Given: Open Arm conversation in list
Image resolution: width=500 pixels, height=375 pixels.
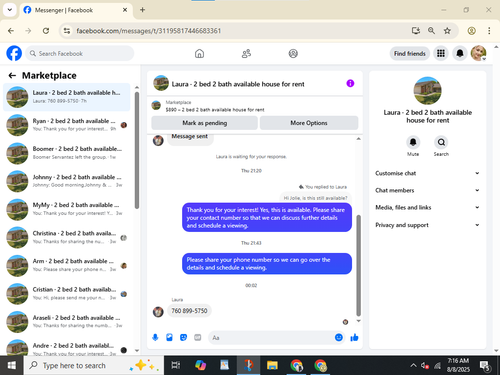Looking at the screenshot, I should point(67,265).
